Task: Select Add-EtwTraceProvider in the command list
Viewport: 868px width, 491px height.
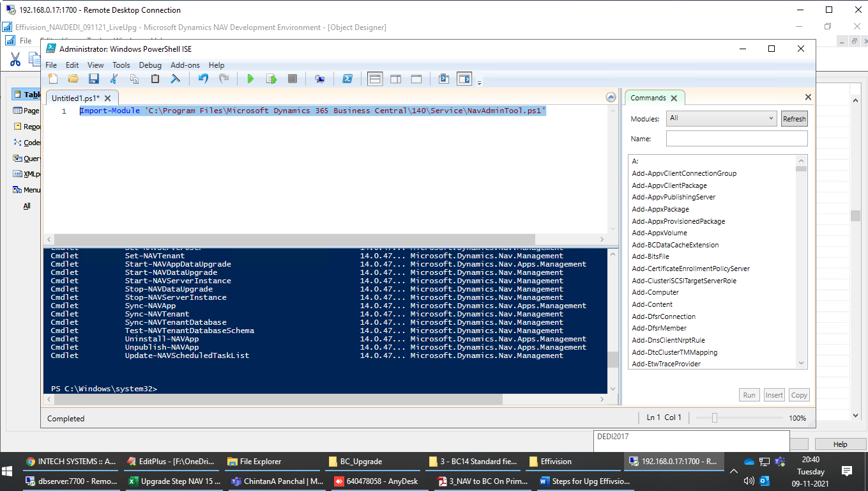Action: pyautogui.click(x=666, y=364)
